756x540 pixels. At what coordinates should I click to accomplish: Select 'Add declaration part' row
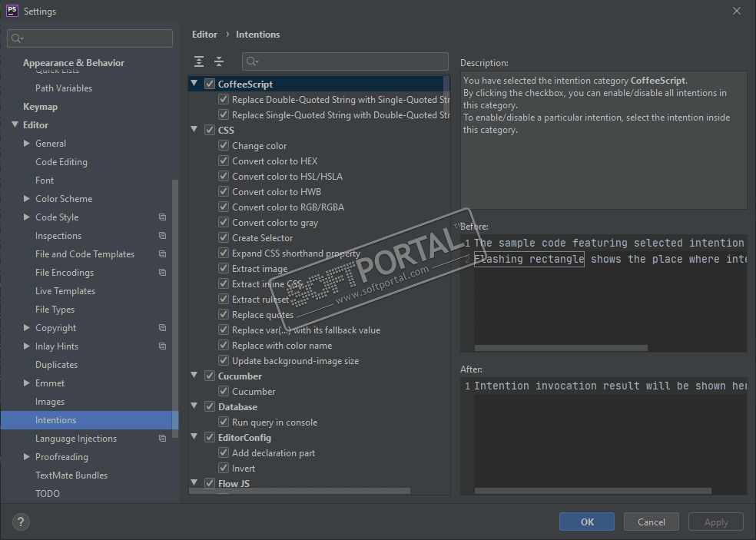tap(274, 453)
